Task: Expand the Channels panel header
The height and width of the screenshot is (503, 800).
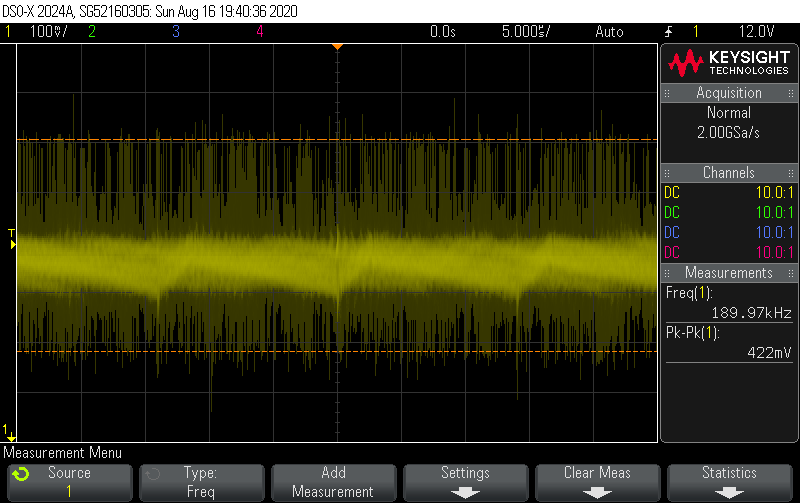Action: [x=729, y=172]
